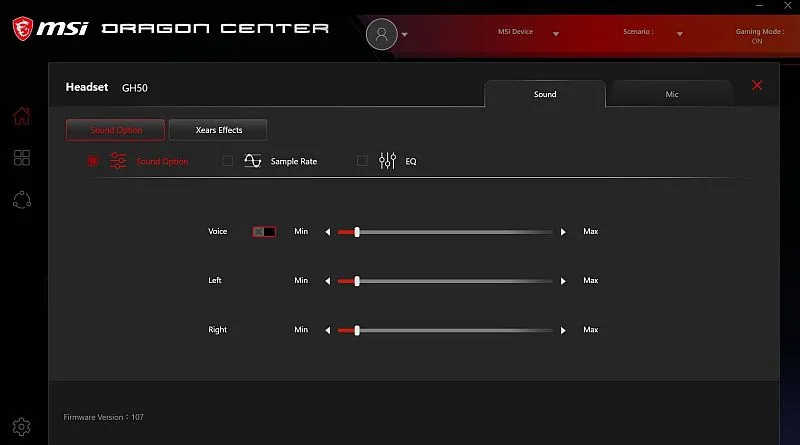Select the EQ checkbox
This screenshot has height=445, width=800.
point(362,161)
